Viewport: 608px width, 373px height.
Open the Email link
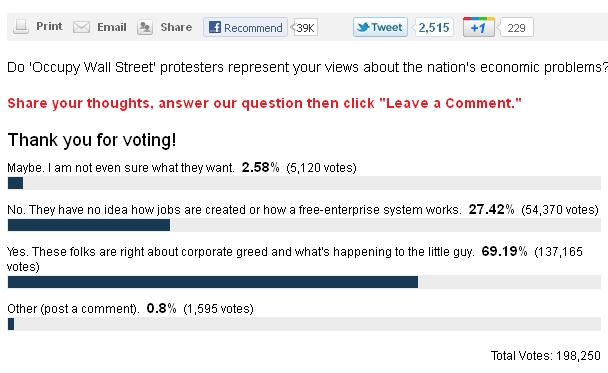click(x=112, y=27)
